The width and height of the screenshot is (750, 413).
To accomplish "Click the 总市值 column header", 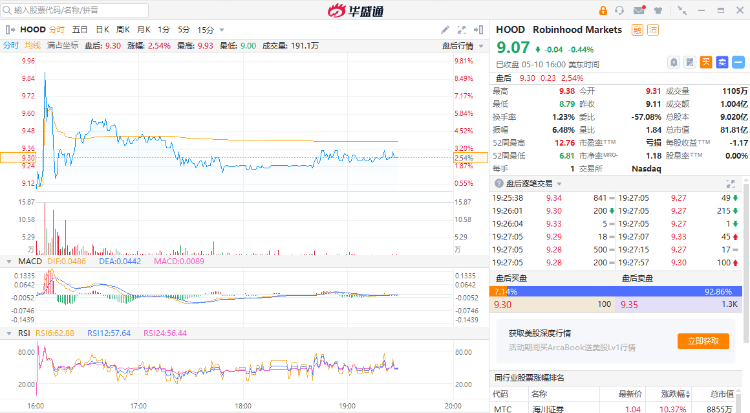I will pyautogui.click(x=722, y=394).
